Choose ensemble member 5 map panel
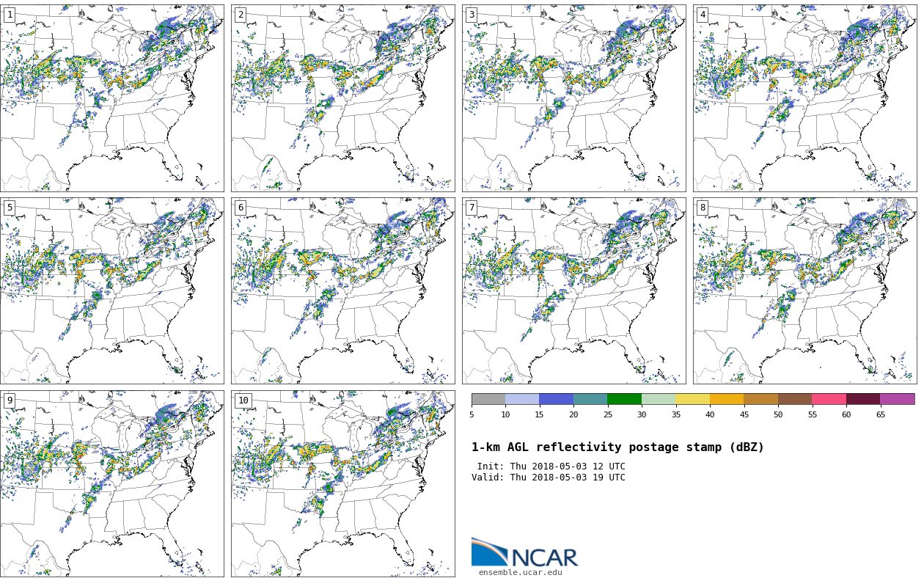This screenshot has width=924, height=578. (112, 290)
